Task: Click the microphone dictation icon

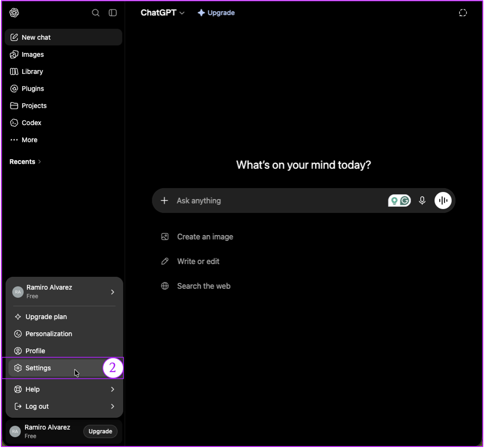Action: [x=422, y=201]
